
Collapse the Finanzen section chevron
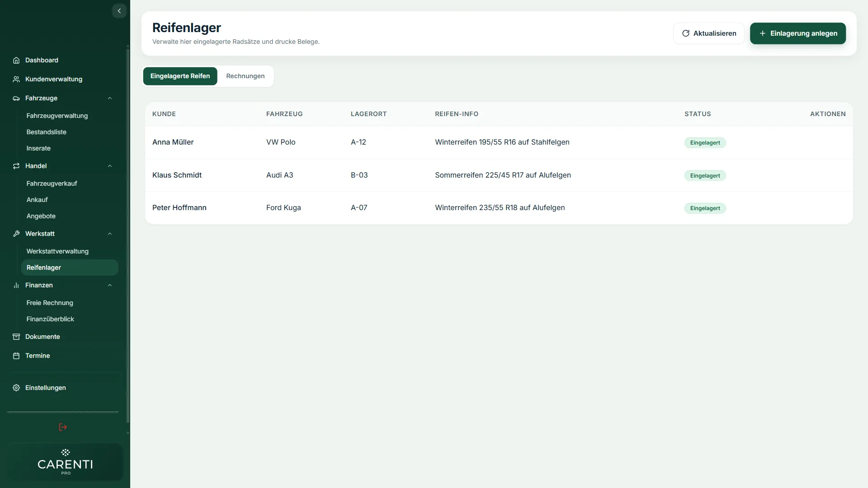click(110, 285)
